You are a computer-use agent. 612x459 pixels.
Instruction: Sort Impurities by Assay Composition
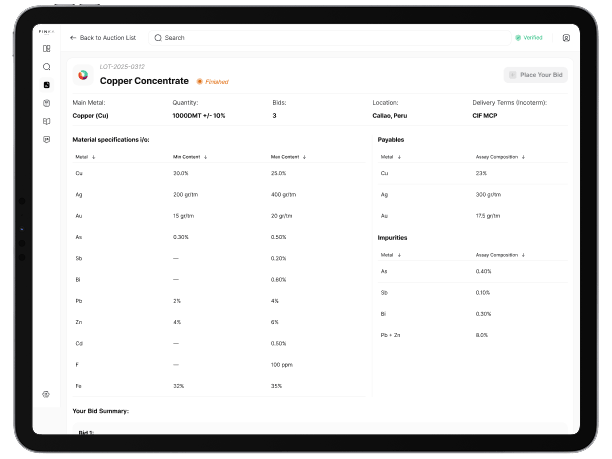click(500, 255)
